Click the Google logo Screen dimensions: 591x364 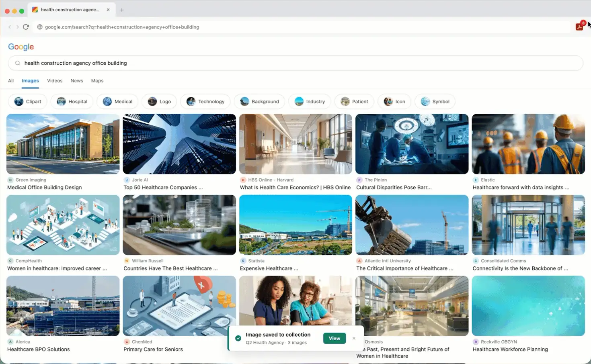click(21, 47)
